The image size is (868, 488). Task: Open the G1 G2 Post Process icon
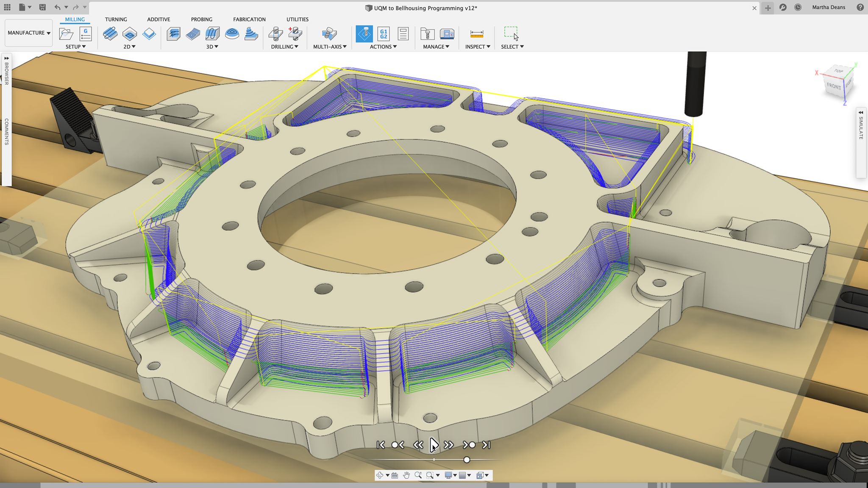384,33
